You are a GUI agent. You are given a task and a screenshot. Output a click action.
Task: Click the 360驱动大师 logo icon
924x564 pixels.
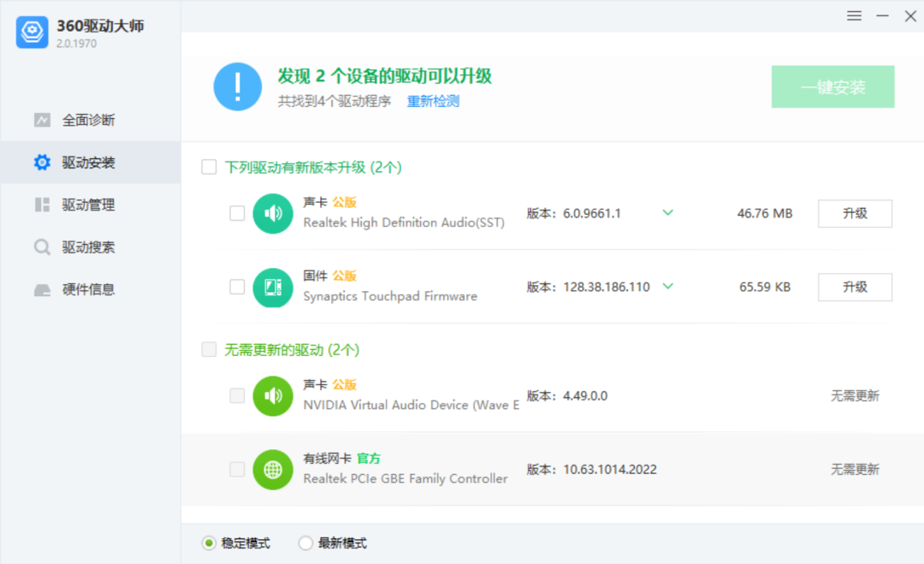[32, 32]
